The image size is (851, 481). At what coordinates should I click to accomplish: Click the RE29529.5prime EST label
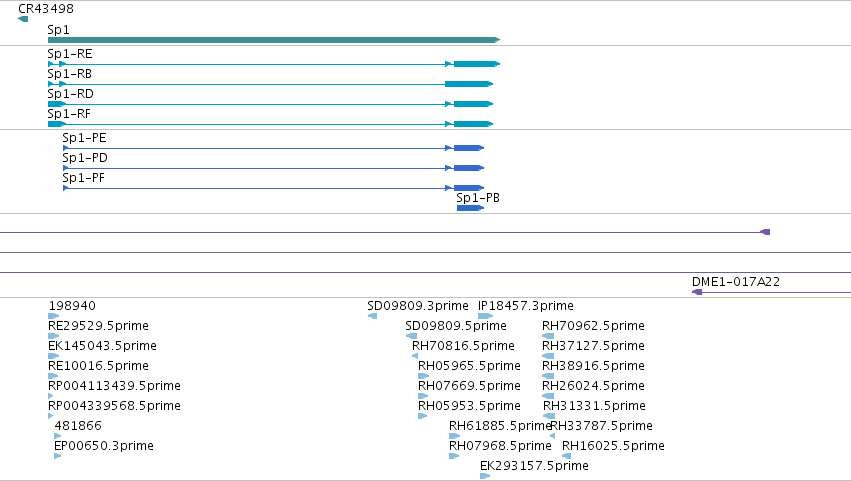pyautogui.click(x=98, y=326)
